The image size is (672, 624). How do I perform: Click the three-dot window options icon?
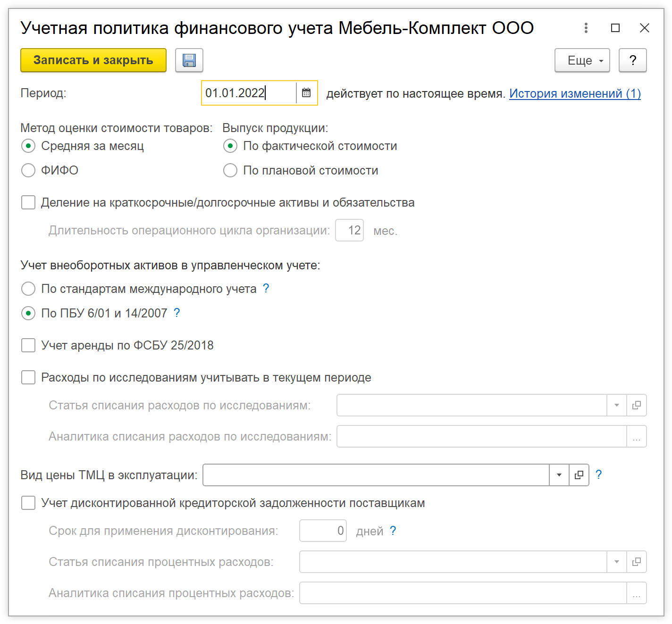click(x=586, y=28)
